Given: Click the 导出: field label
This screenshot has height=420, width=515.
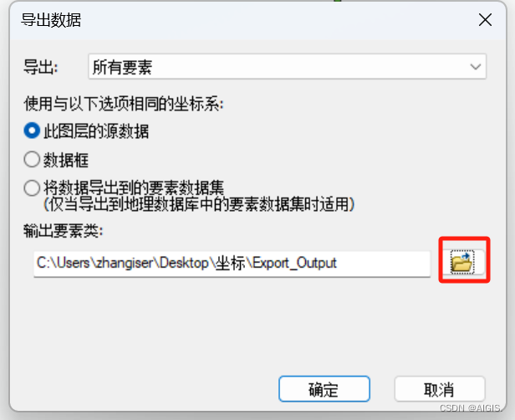Looking at the screenshot, I should click(40, 68).
